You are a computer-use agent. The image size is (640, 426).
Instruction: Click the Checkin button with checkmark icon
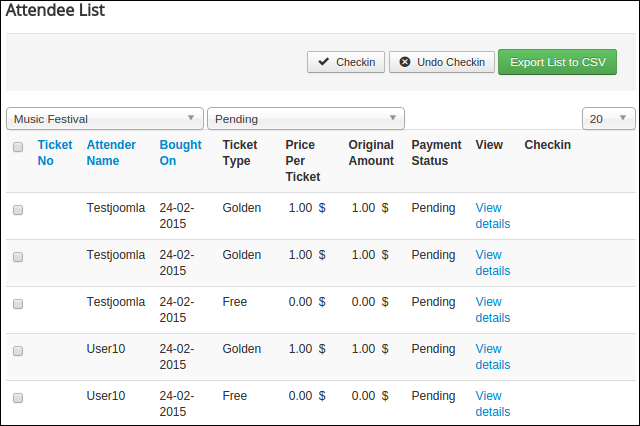coord(346,62)
